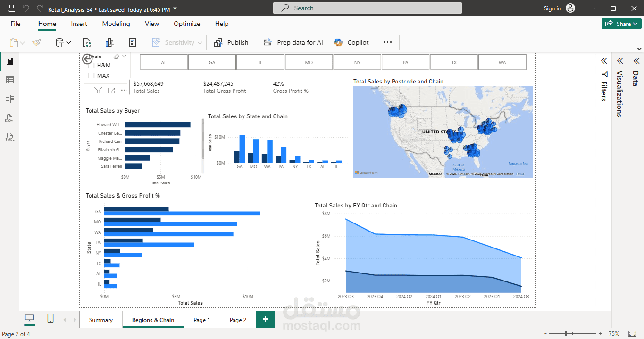Check the H&M chain checkbox
The width and height of the screenshot is (644, 339).
92,66
